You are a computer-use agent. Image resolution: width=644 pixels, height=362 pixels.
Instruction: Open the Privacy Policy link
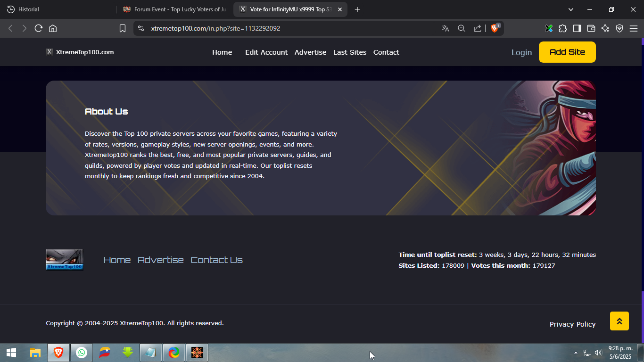572,324
